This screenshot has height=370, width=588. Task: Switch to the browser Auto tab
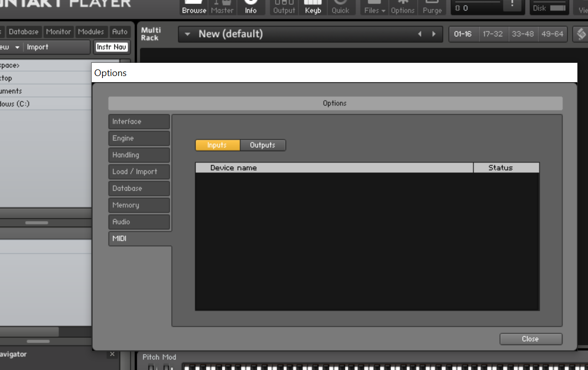(x=120, y=32)
